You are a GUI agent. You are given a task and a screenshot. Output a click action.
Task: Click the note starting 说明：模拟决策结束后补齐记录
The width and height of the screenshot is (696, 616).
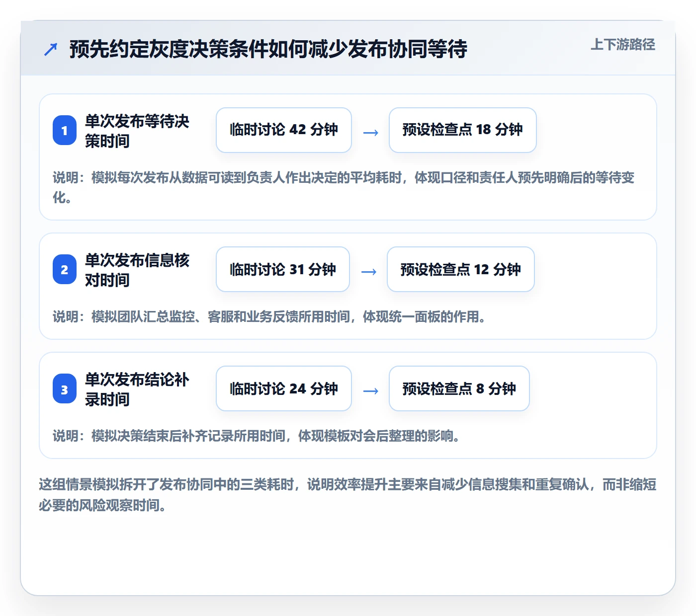pos(256,436)
